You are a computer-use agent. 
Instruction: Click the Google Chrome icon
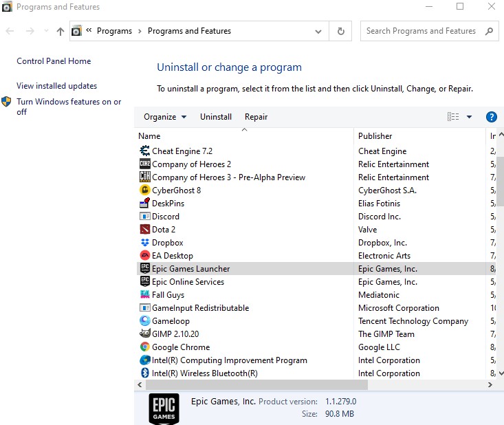coord(144,347)
